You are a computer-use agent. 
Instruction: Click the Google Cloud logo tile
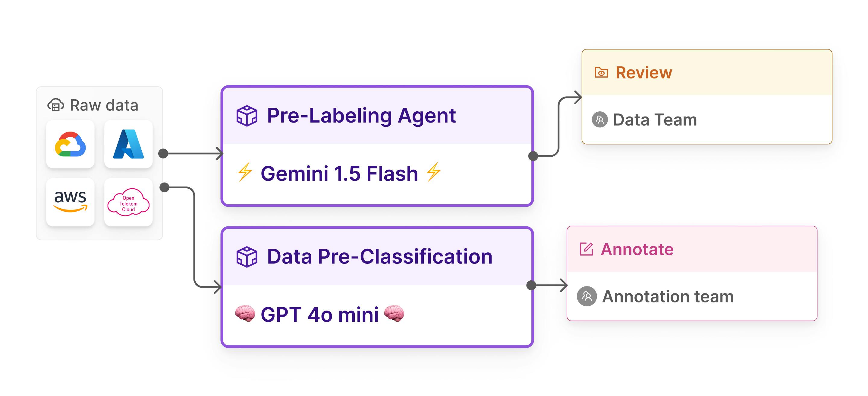pos(70,144)
